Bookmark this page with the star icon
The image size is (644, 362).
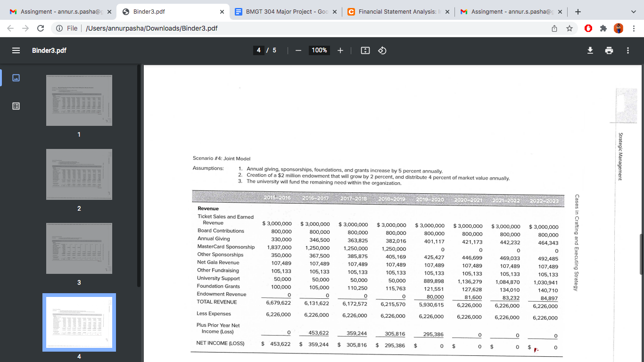coord(570,28)
